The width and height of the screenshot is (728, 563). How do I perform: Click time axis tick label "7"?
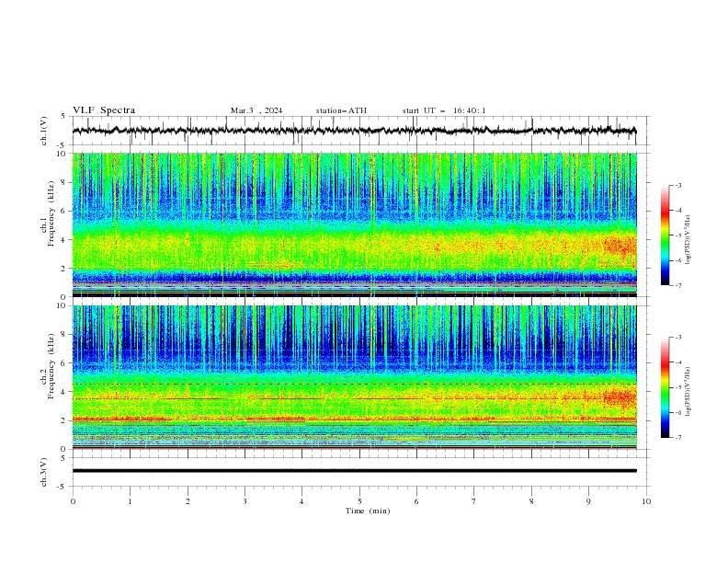tap(474, 501)
